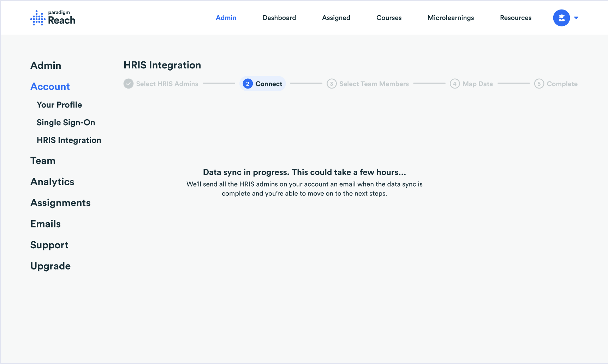Open the Support sidebar section
The height and width of the screenshot is (364, 608).
[x=49, y=245]
